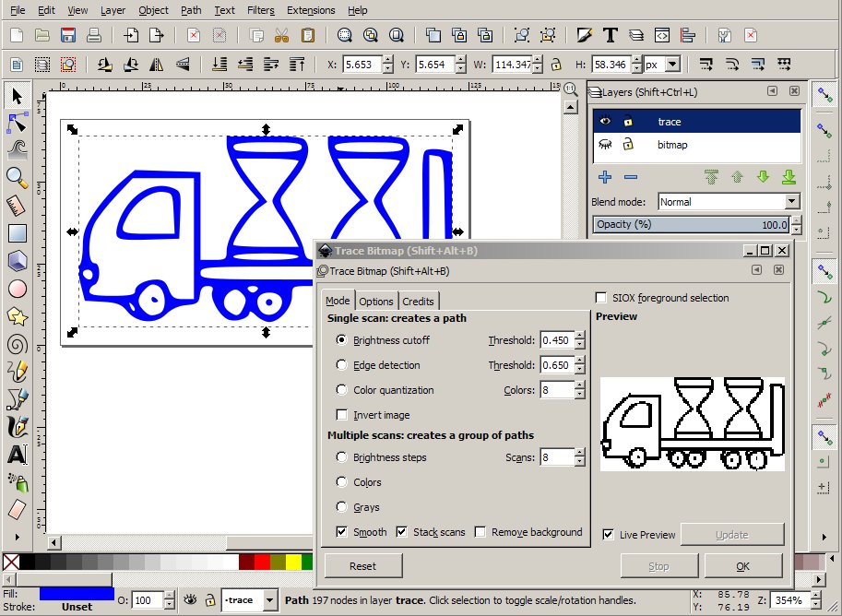Add a new layer with the plus icon
This screenshot has width=842, height=616.
click(x=603, y=177)
